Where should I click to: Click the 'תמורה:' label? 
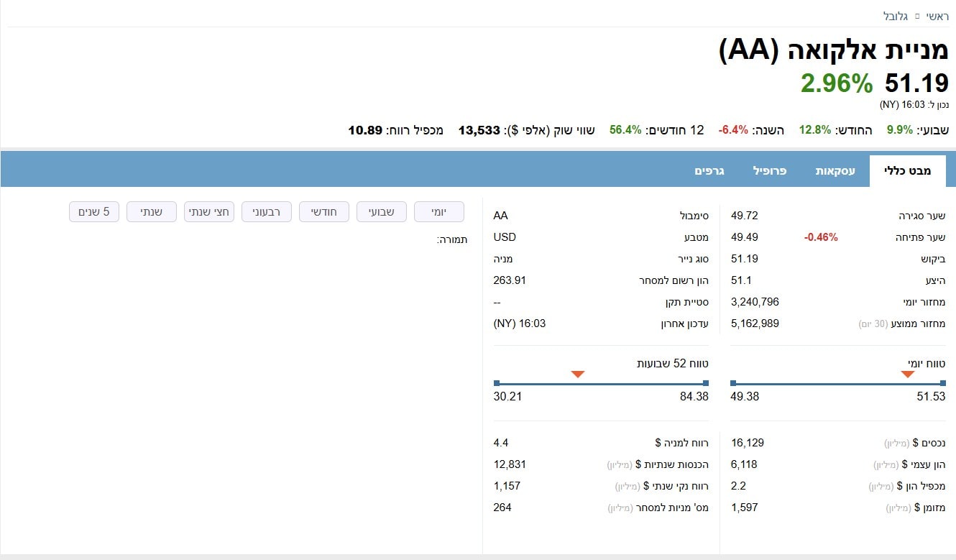pos(452,240)
